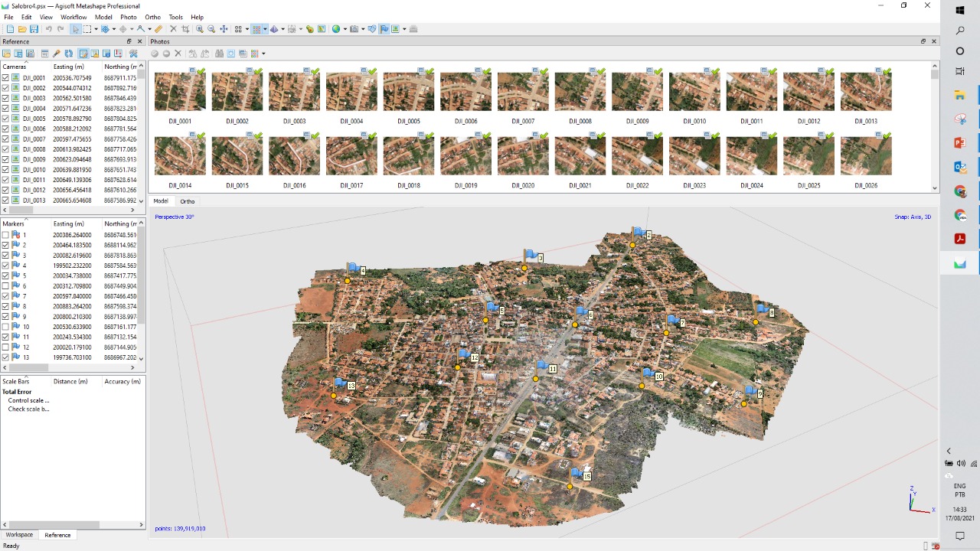Activate the Zoom In magnifier tool

click(x=200, y=29)
